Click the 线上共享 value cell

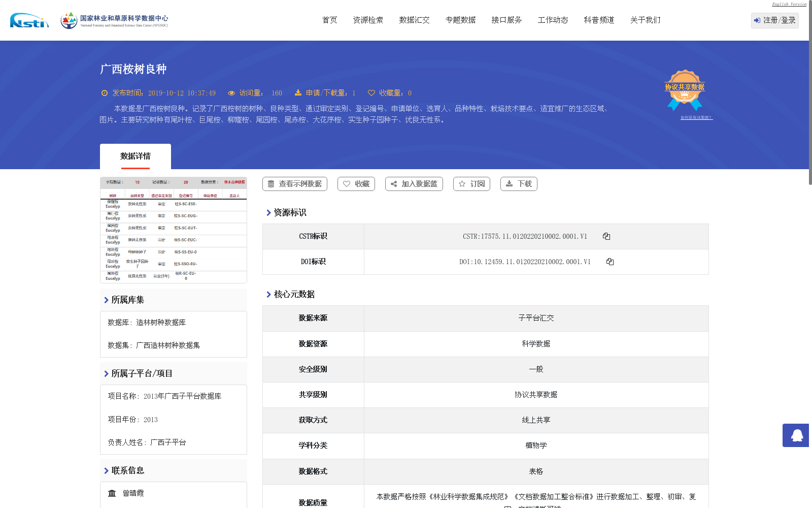pos(536,420)
